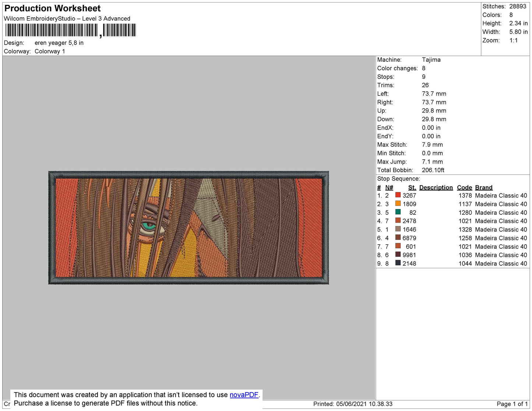Select the orange swatch with 1809 stitches
532x411 pixels.
coord(398,203)
